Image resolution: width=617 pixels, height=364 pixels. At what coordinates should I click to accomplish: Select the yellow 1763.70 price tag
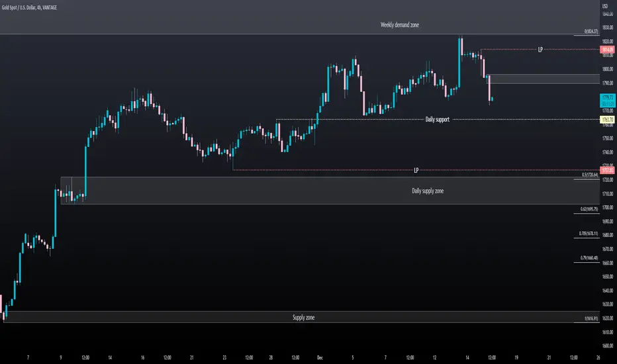pyautogui.click(x=608, y=120)
